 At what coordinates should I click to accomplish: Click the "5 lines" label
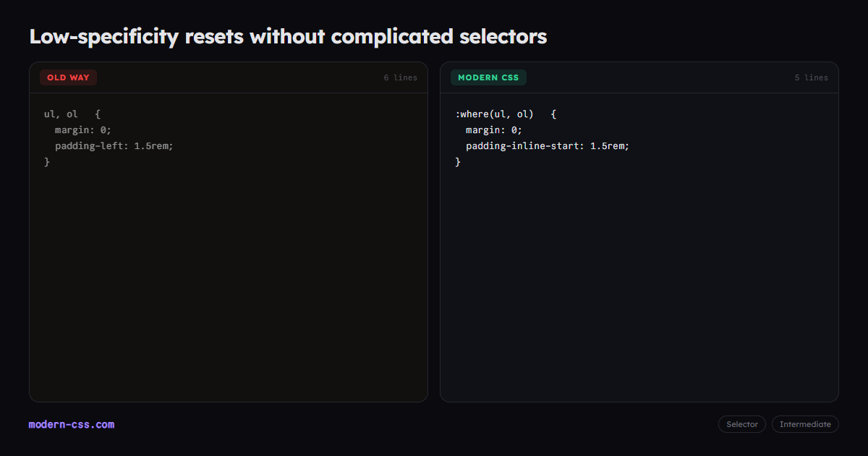point(812,77)
